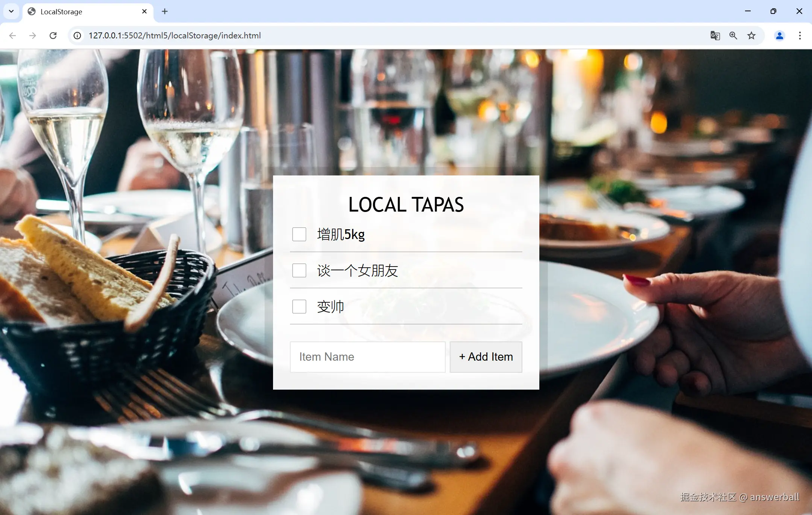The image size is (812, 515).
Task: Click the Item Name input field
Action: pos(367,357)
